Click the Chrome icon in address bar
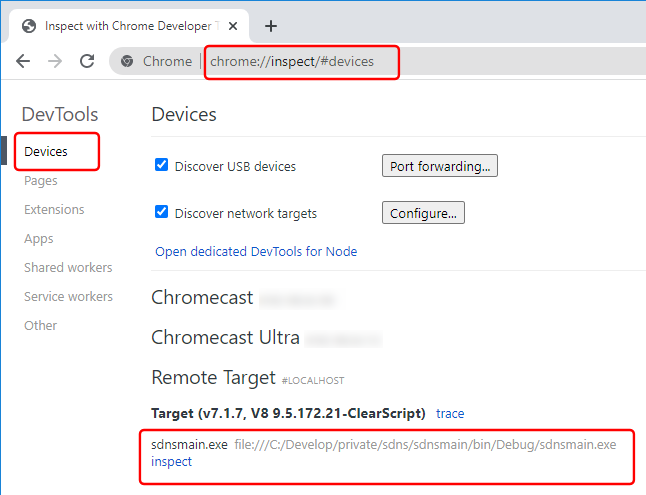Image resolution: width=646 pixels, height=495 pixels. (x=127, y=61)
